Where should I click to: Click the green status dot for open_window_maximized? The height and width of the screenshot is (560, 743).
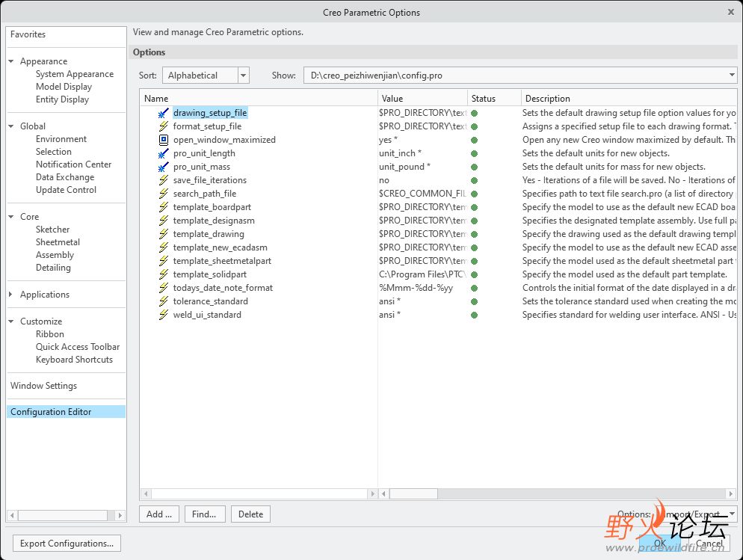474,141
